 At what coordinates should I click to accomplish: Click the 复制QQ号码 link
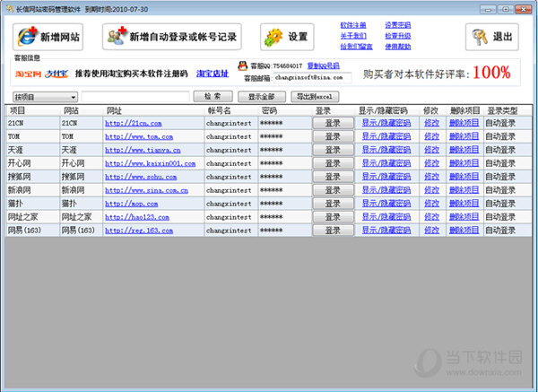point(323,65)
